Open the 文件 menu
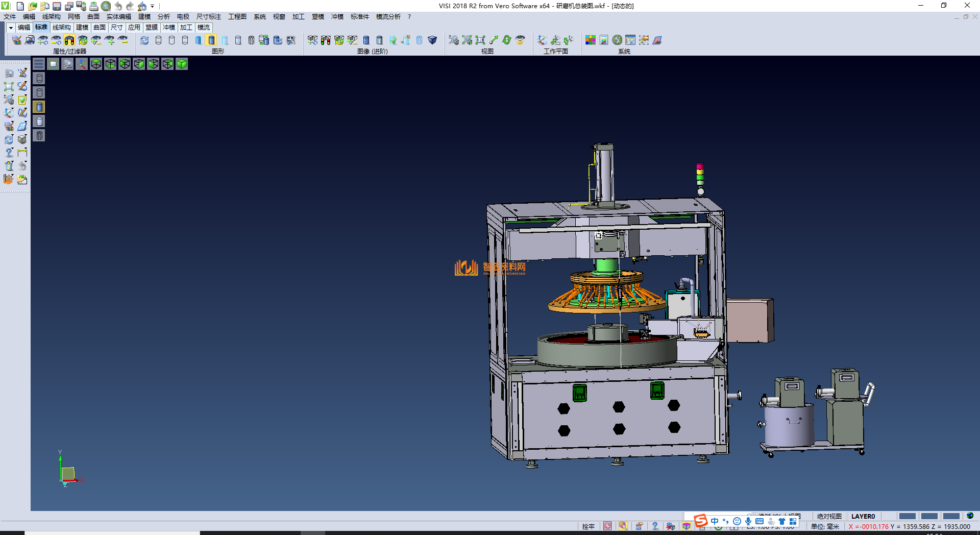The width and height of the screenshot is (980, 535). click(x=10, y=17)
